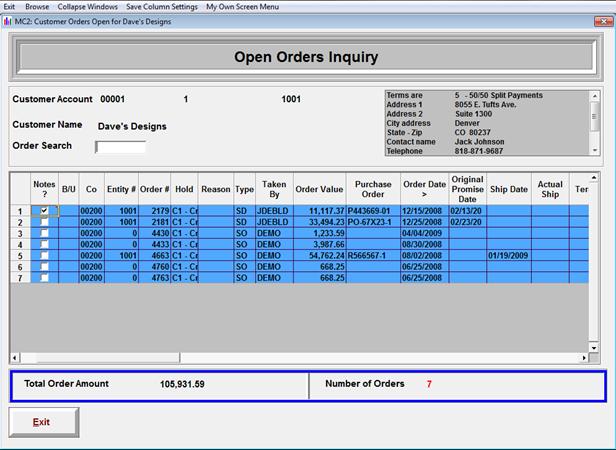Image resolution: width=616 pixels, height=450 pixels.
Task: Open My Own Screen Menu
Action: 242,7
